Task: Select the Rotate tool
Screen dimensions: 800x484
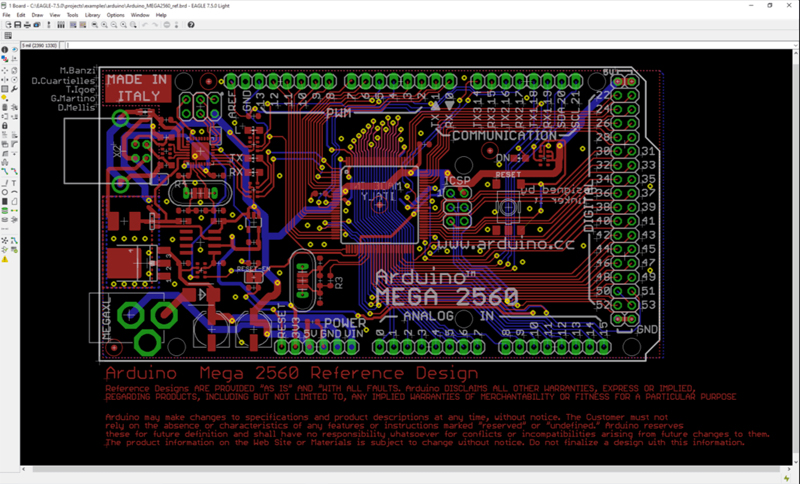Action: (x=14, y=80)
